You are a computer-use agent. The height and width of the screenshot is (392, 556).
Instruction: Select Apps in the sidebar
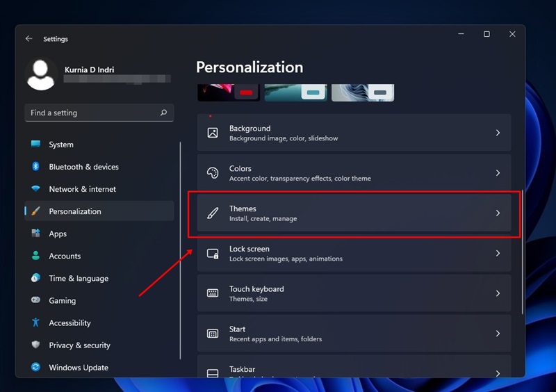click(x=99, y=234)
